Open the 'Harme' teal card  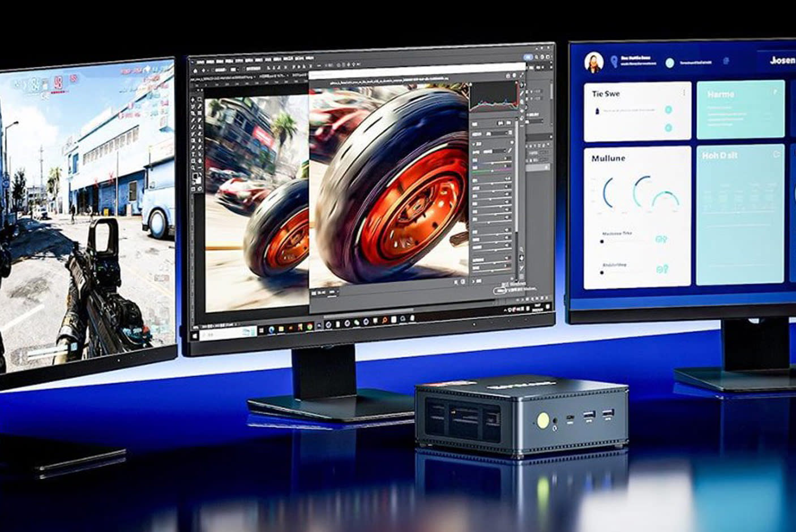741,110
